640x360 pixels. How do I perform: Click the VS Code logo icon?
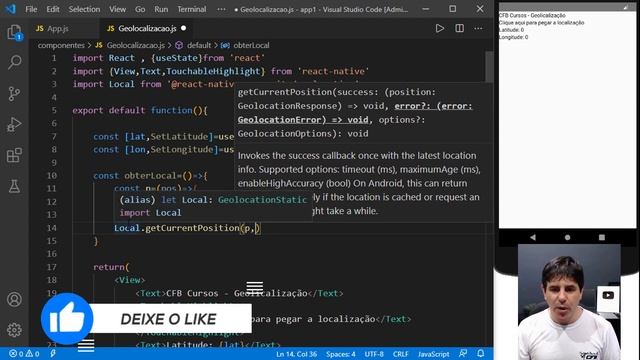11,9
